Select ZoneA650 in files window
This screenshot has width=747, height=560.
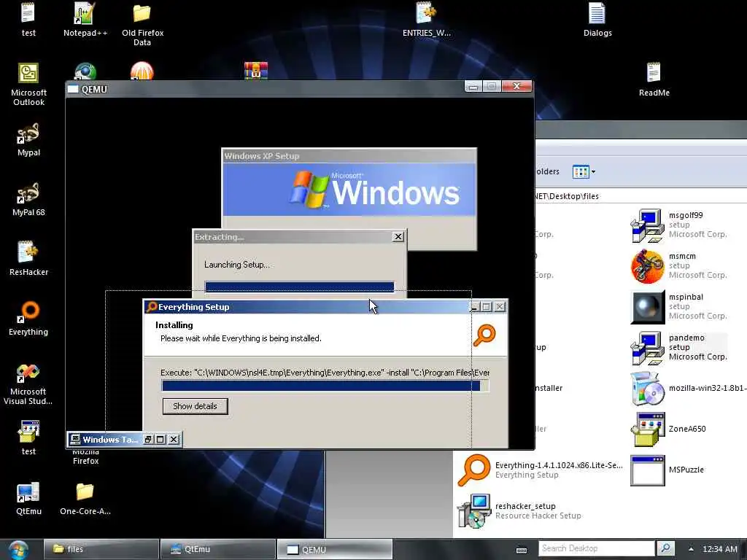pyautogui.click(x=668, y=429)
